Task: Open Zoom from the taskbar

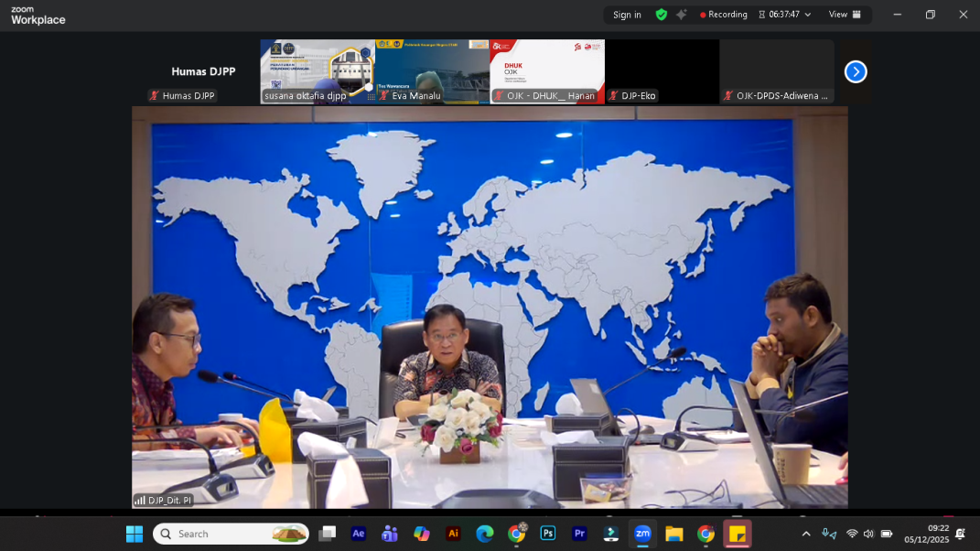Action: (642, 533)
